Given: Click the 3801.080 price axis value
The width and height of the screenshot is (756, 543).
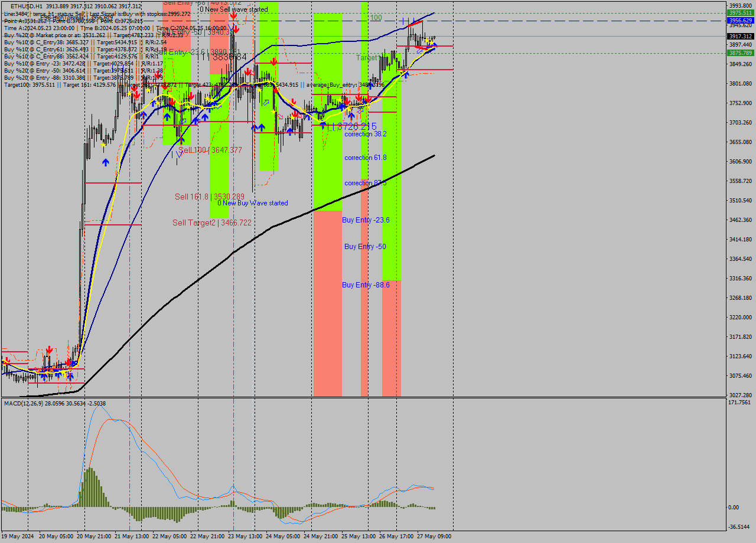Looking at the screenshot, I should pos(741,84).
